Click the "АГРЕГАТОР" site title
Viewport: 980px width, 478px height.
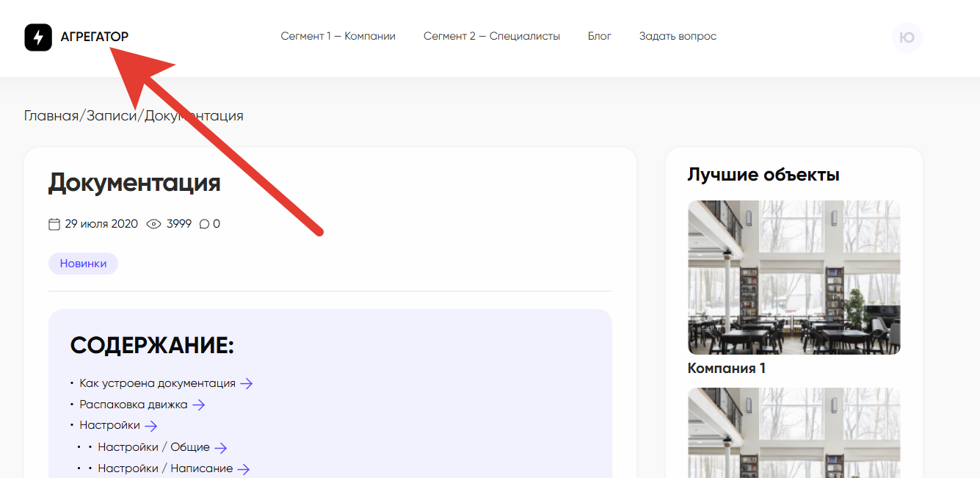coord(94,37)
